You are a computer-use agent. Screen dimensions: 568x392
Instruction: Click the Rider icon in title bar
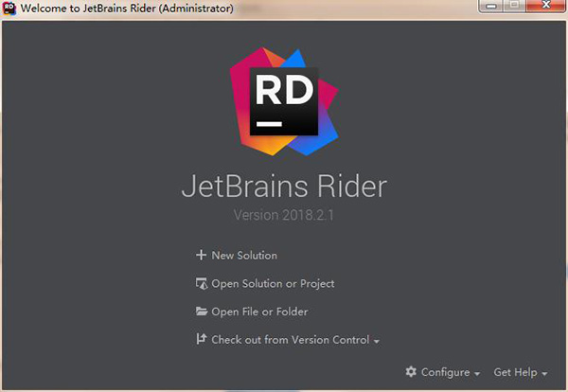pos(9,8)
